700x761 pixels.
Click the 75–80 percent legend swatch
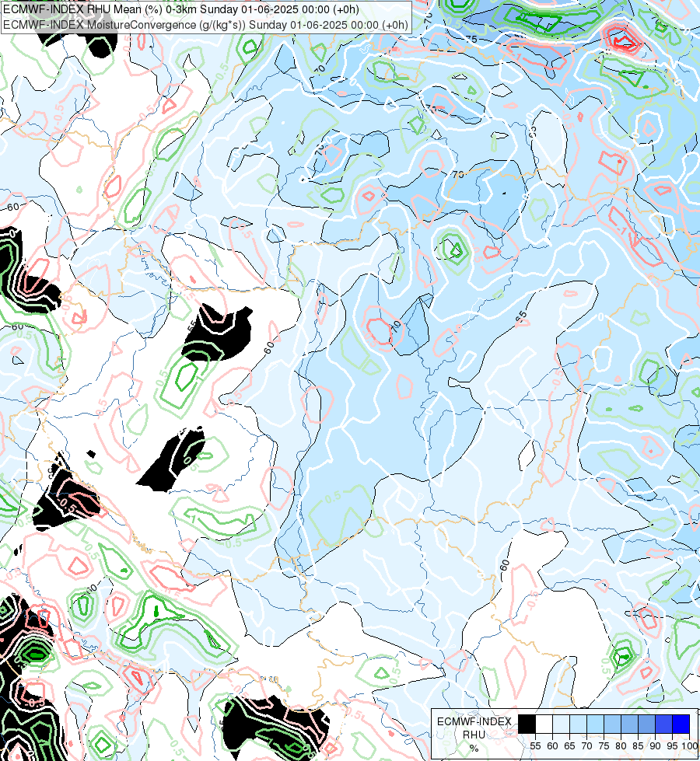click(x=613, y=724)
